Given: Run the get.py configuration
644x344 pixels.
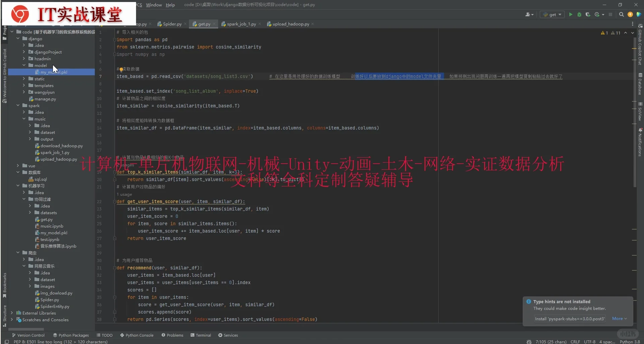Looking at the screenshot, I should pos(571,14).
